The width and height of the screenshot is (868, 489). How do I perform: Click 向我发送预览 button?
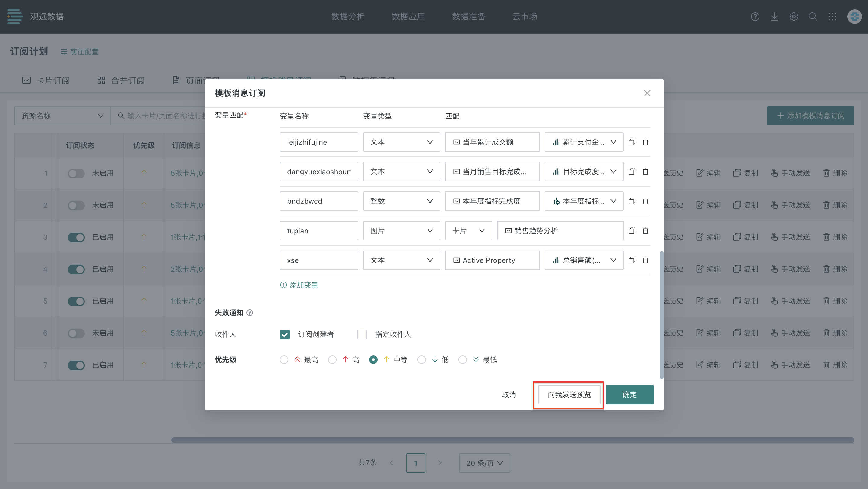[569, 395]
